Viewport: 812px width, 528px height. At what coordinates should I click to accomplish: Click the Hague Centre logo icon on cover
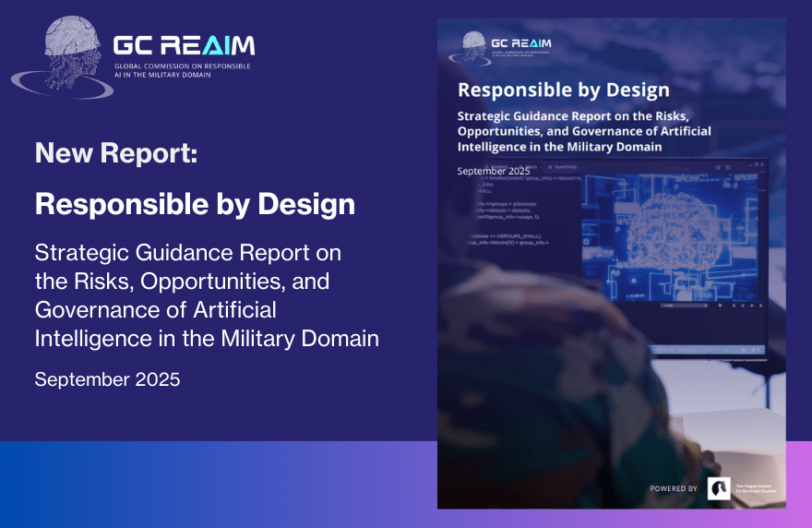pos(718,488)
